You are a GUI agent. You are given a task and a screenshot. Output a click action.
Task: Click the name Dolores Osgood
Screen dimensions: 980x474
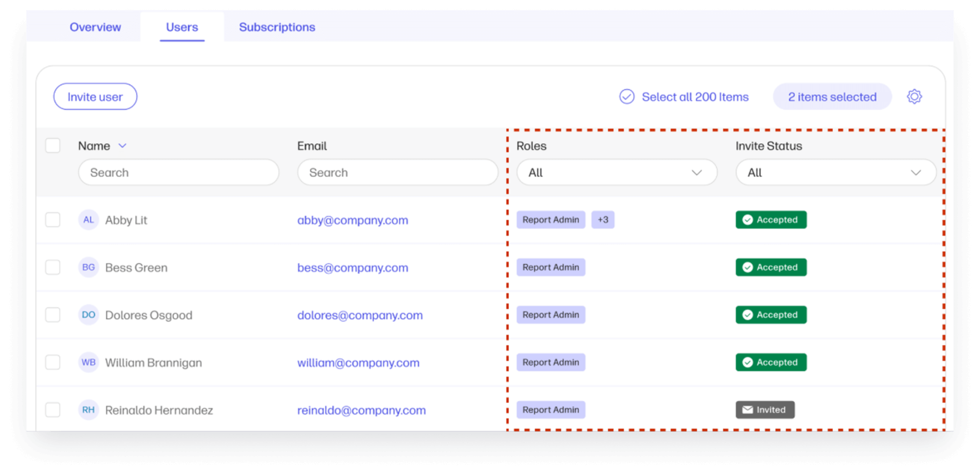click(x=148, y=315)
